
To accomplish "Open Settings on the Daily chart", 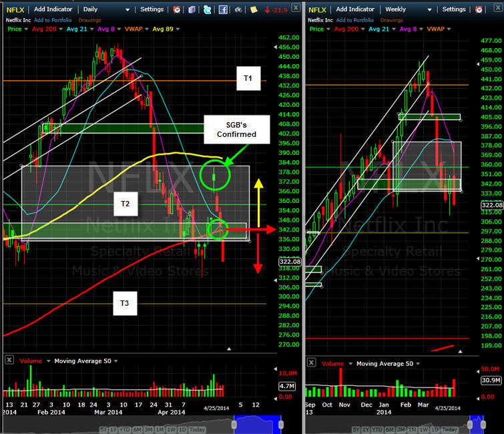I will tap(152, 9).
